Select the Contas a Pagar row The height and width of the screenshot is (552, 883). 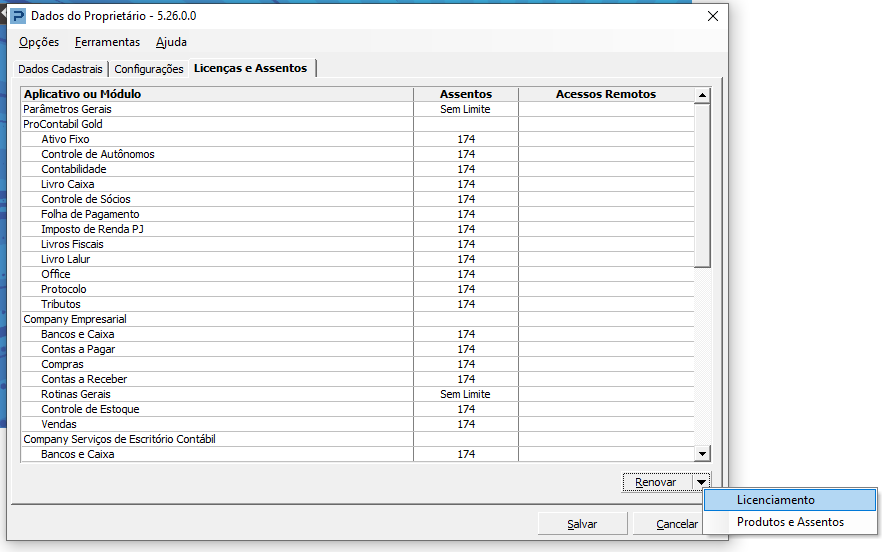pyautogui.click(x=358, y=349)
